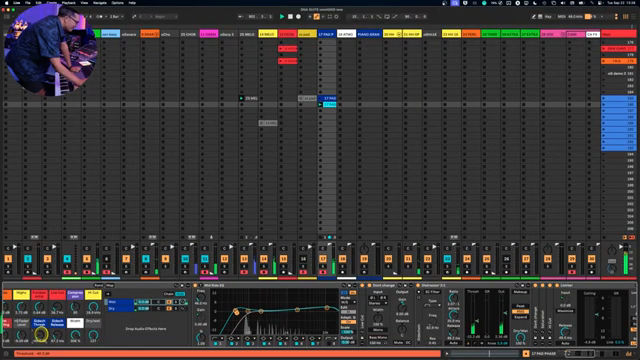Arm track 4 for recording
Screen dimensions: 640x360
coord(67,272)
